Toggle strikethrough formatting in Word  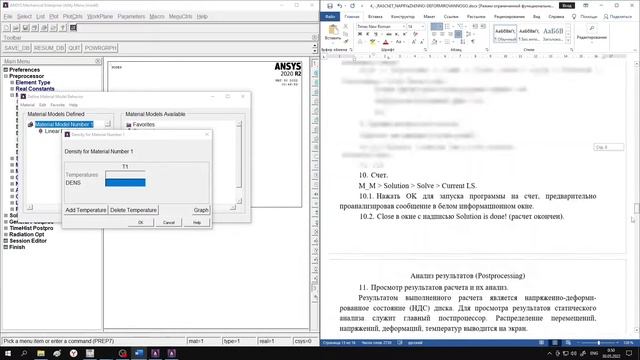[x=389, y=34]
